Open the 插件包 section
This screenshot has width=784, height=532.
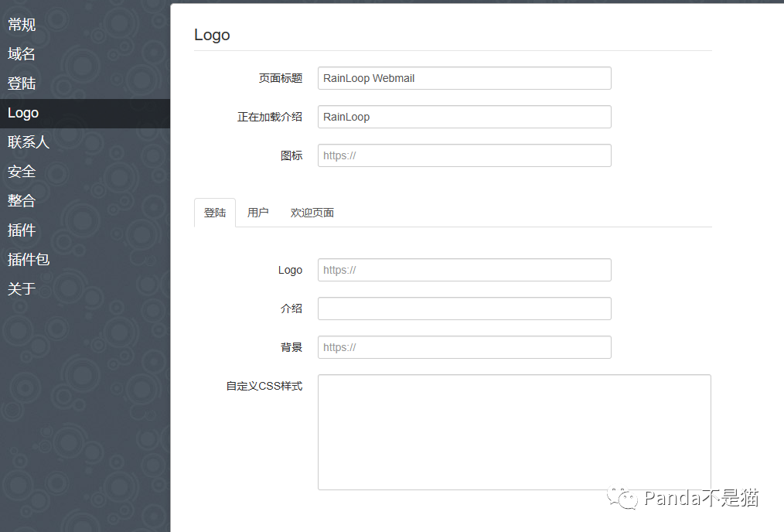(29, 259)
